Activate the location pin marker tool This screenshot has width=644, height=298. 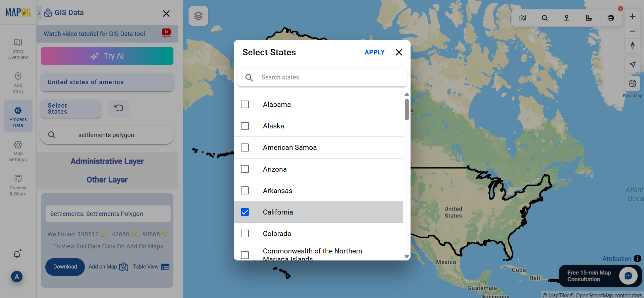pos(567,18)
